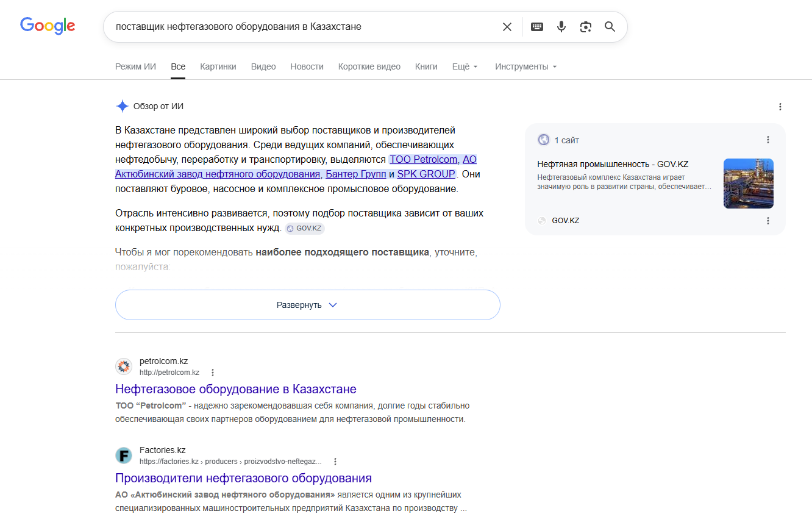Open three-dot menu beside '1 сайт'
812x525 pixels.
click(768, 140)
